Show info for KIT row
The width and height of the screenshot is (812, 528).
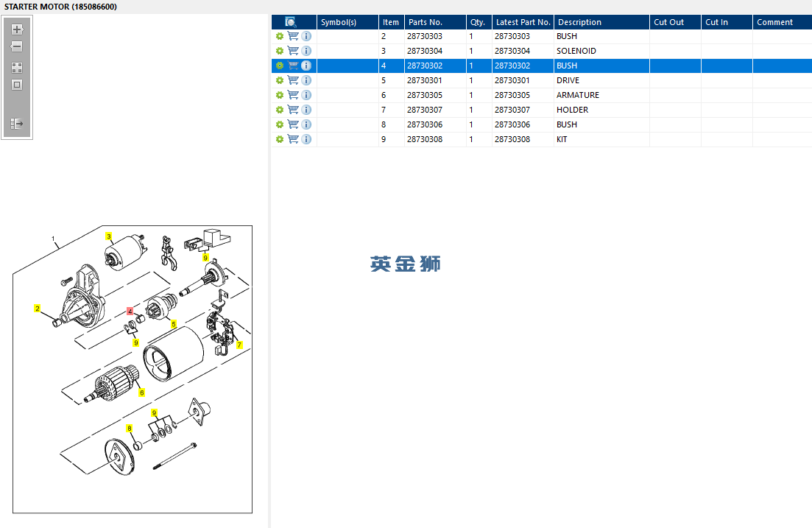(306, 139)
